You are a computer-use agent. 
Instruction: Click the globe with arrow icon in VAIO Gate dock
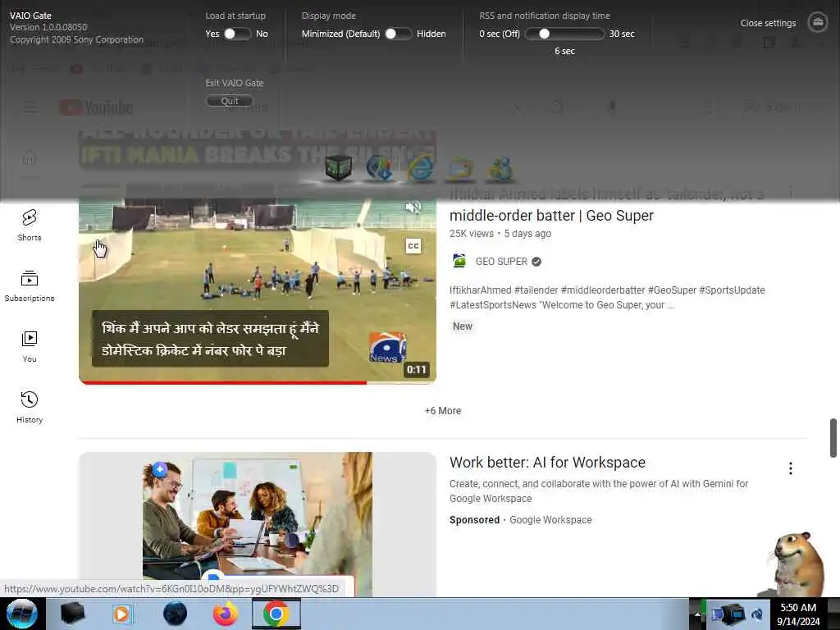click(x=379, y=167)
